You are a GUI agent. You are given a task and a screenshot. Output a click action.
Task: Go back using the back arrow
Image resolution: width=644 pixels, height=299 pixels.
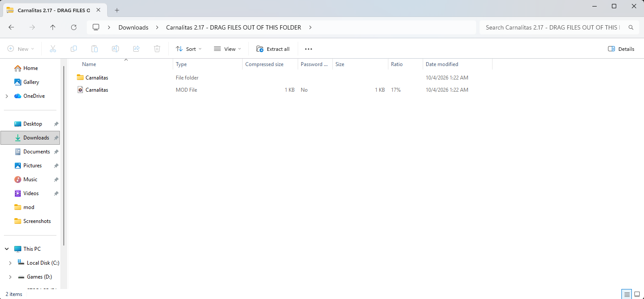[x=11, y=27]
